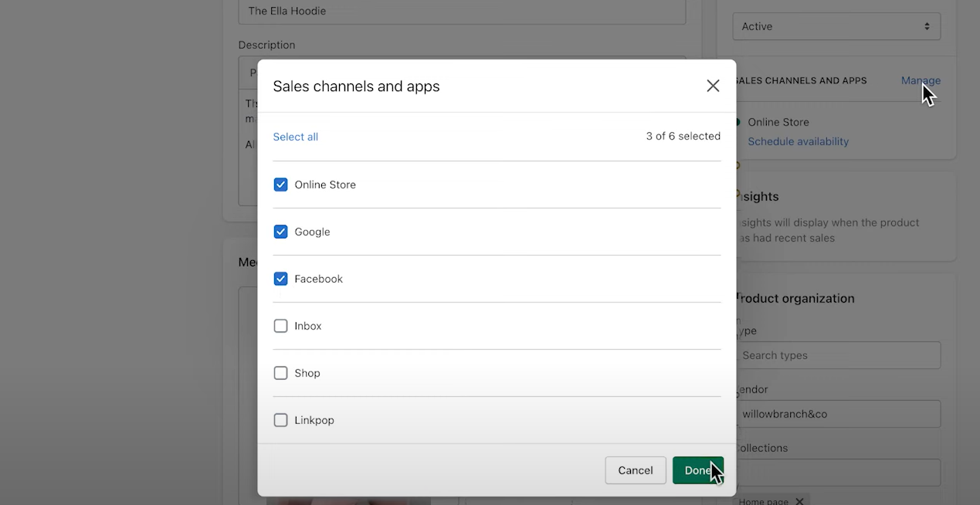
Task: Disable the Google sales channel
Action: (x=280, y=232)
